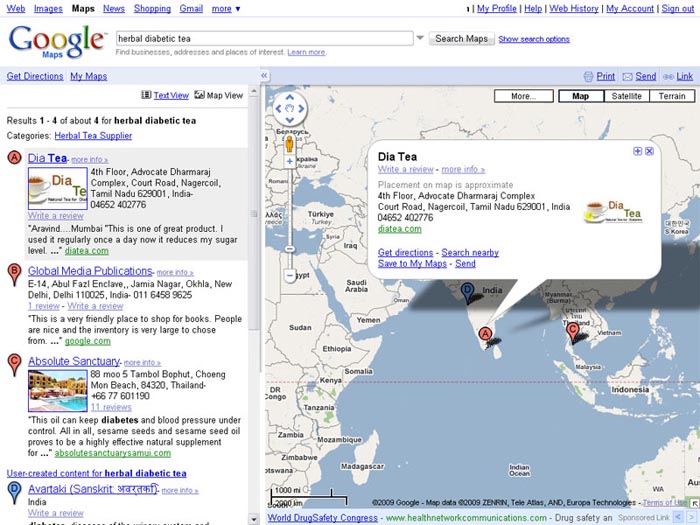Click Show search options link

point(534,39)
